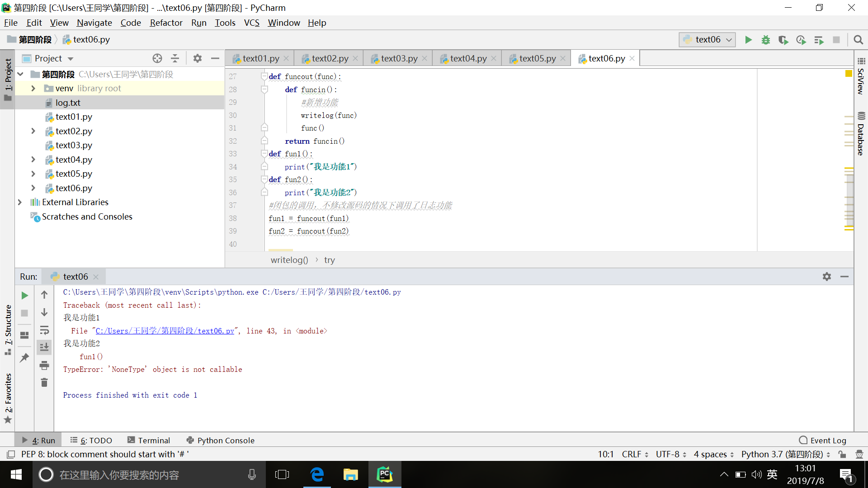Open Run panel settings gear
The width and height of the screenshot is (868, 488).
click(x=827, y=277)
